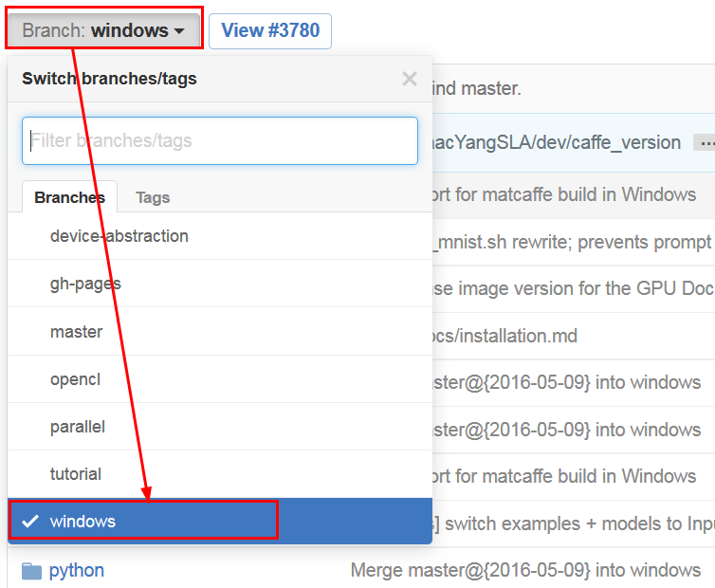Focus the Filter branches/tags field
The height and width of the screenshot is (588, 715).
point(220,140)
